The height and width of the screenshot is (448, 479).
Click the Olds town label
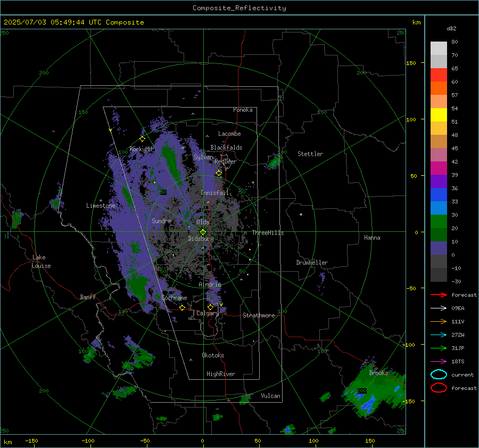click(203, 222)
